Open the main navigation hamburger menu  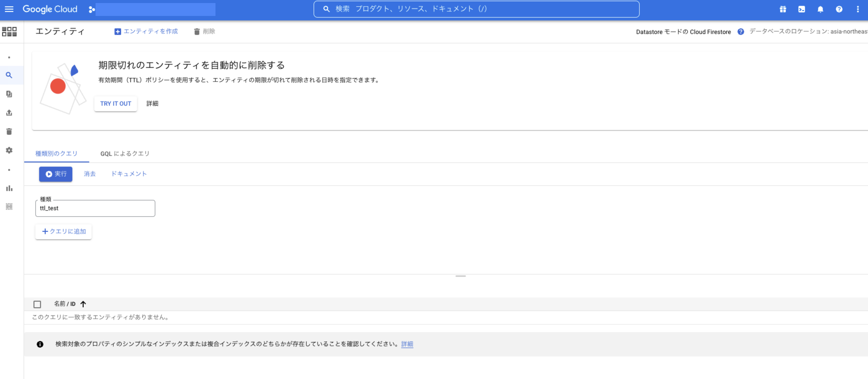coord(9,9)
